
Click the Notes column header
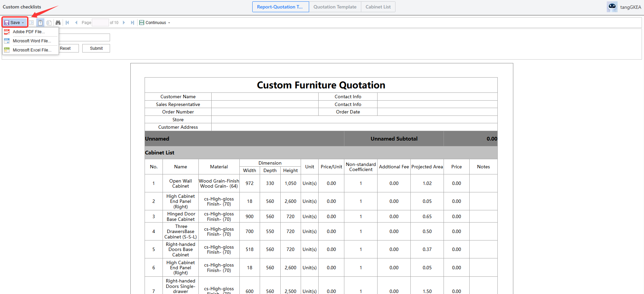tap(484, 167)
